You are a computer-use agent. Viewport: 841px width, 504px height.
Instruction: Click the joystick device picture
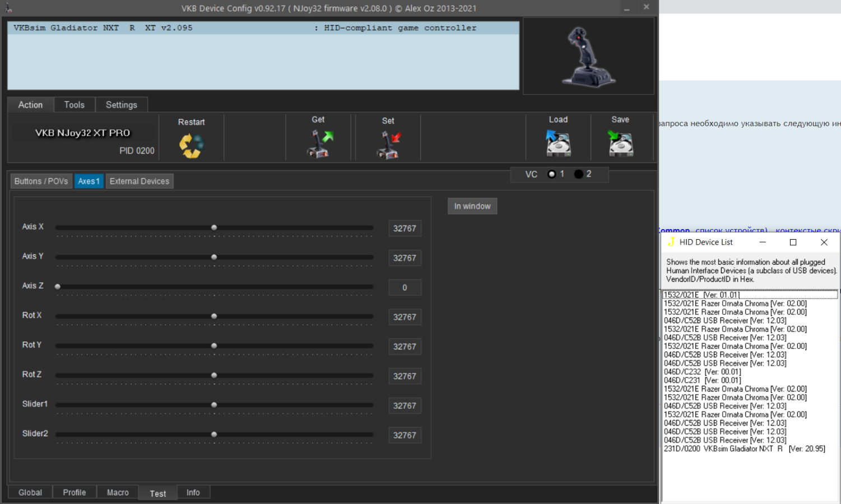pyautogui.click(x=588, y=57)
